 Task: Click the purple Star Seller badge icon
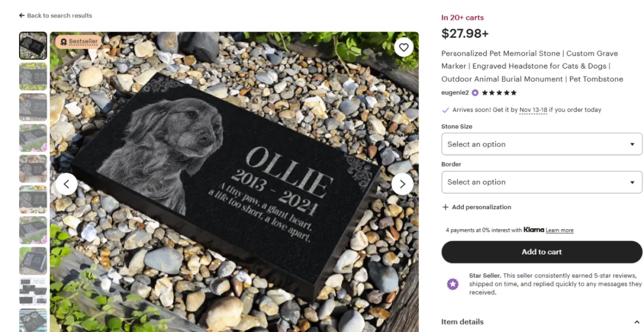pyautogui.click(x=453, y=284)
